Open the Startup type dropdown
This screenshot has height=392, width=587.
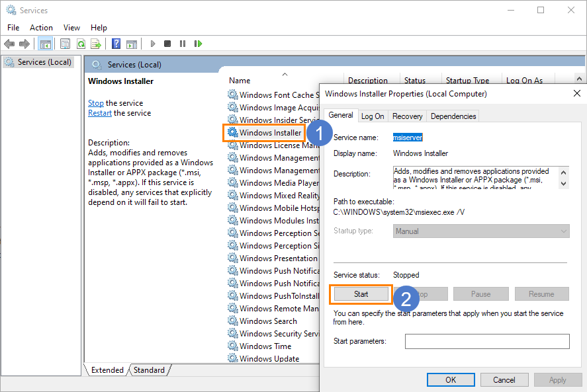[x=481, y=231]
